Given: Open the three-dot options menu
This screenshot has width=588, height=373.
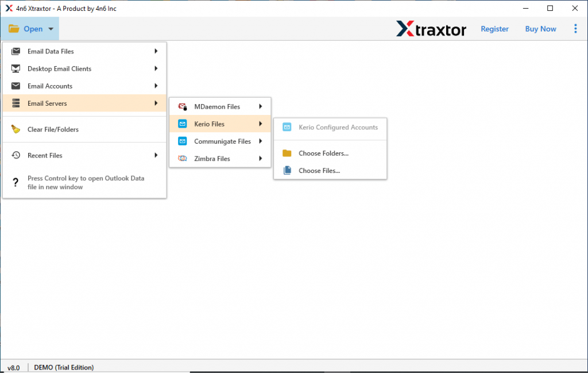Looking at the screenshot, I should click(575, 28).
